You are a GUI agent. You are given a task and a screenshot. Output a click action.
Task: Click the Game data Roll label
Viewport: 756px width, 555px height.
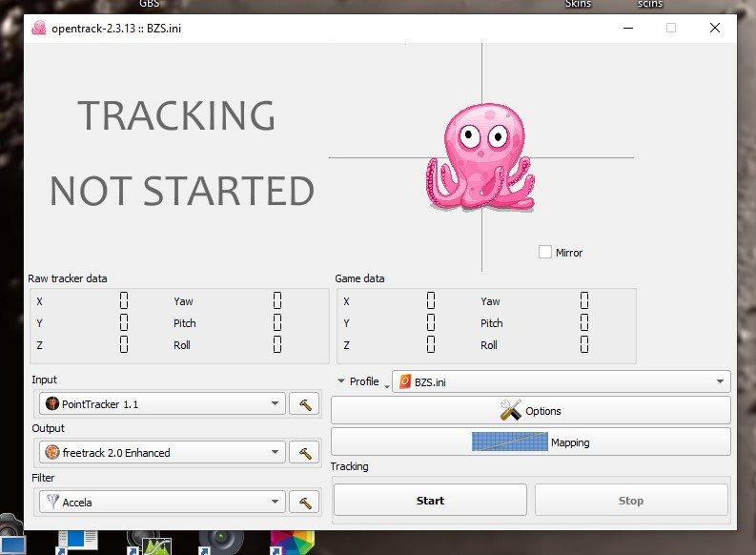tap(489, 345)
